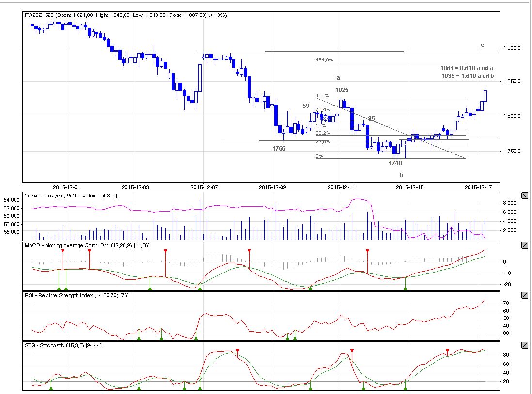This screenshot has height=394, width=532.
Task: Click the first green marker in RSI panel
Action: 139,338
